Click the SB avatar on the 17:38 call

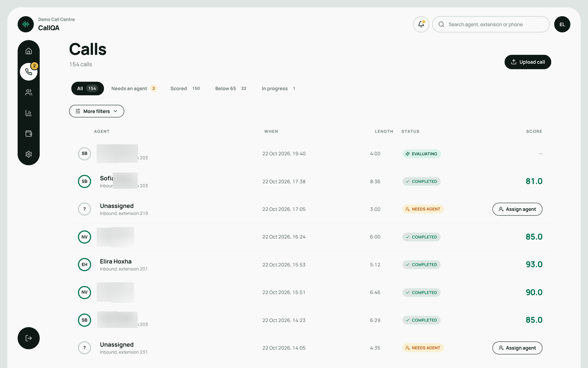click(x=85, y=181)
